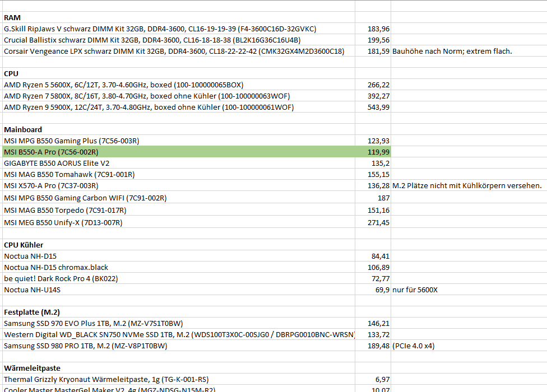Select MSI MEG B550 Unify-X cell
The width and height of the screenshot is (547, 392).
click(179, 222)
